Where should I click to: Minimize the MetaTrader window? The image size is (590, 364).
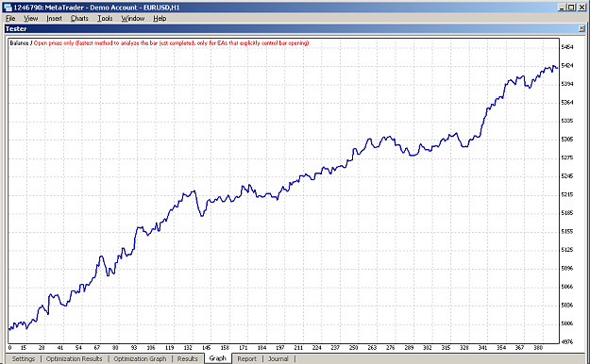(x=562, y=8)
